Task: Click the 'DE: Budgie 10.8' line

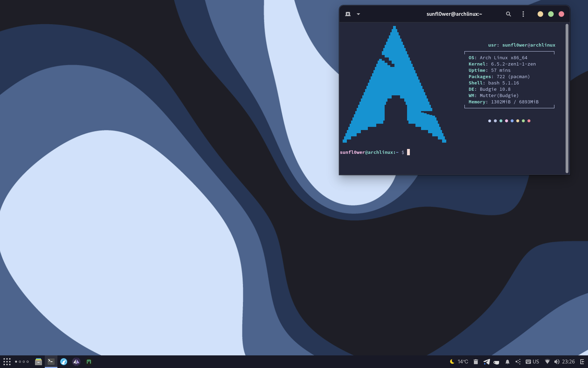Action: (489, 89)
